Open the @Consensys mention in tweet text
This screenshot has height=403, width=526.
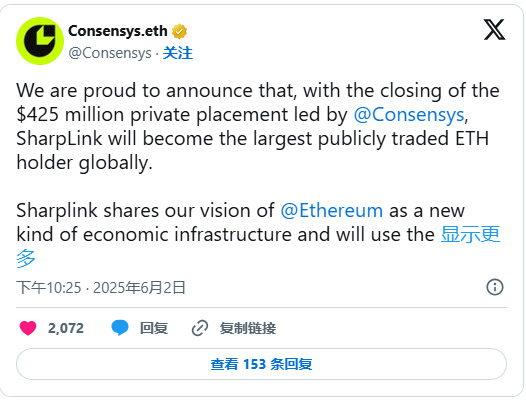(409, 114)
